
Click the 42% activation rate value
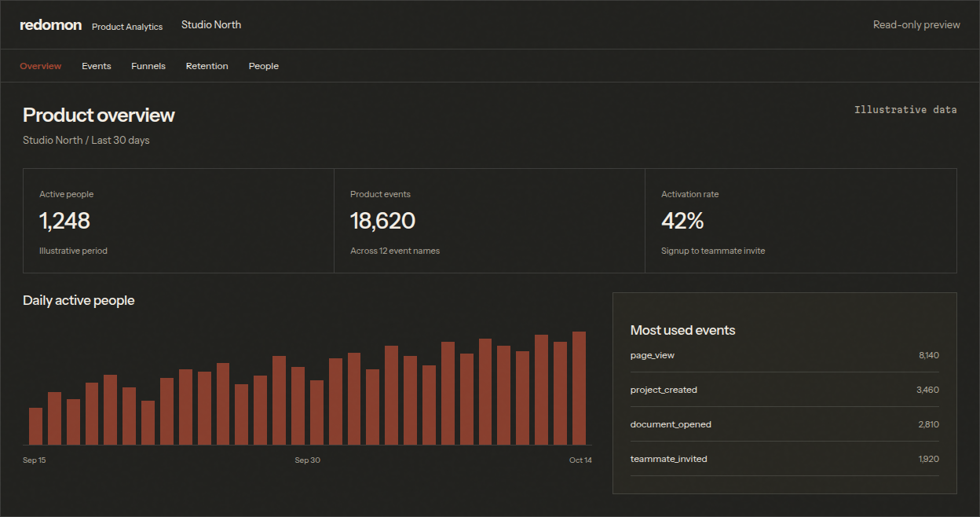click(682, 222)
